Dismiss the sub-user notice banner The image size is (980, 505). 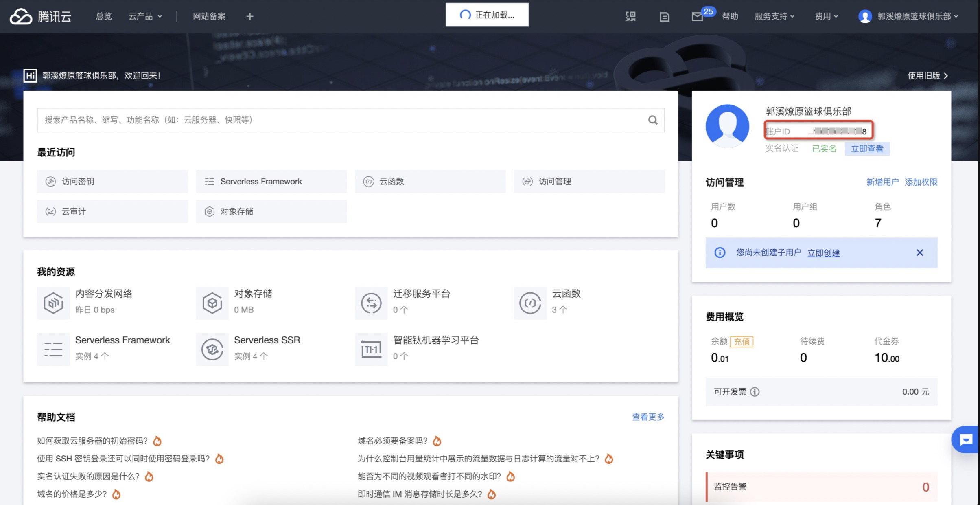coord(920,253)
